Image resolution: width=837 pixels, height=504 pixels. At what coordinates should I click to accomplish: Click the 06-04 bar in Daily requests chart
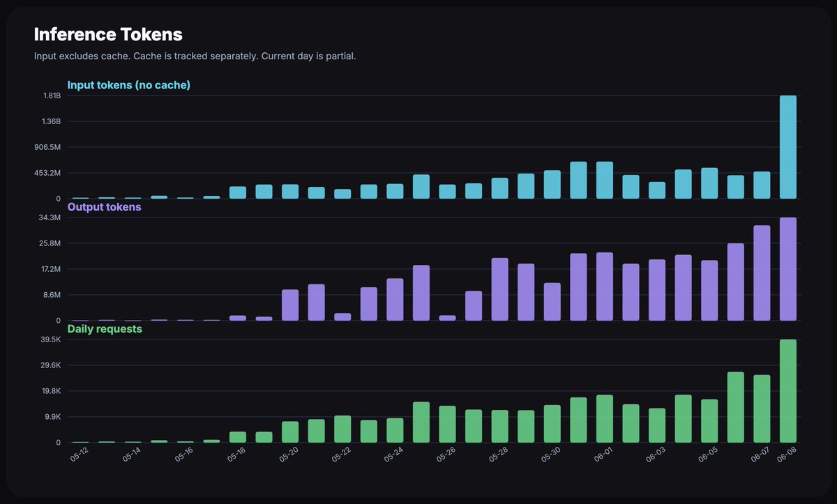point(684,419)
